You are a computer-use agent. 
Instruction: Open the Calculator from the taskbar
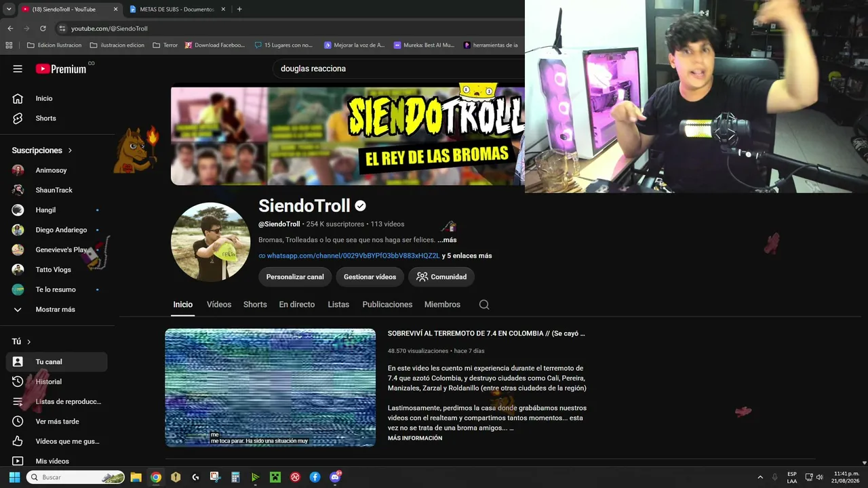(x=235, y=477)
